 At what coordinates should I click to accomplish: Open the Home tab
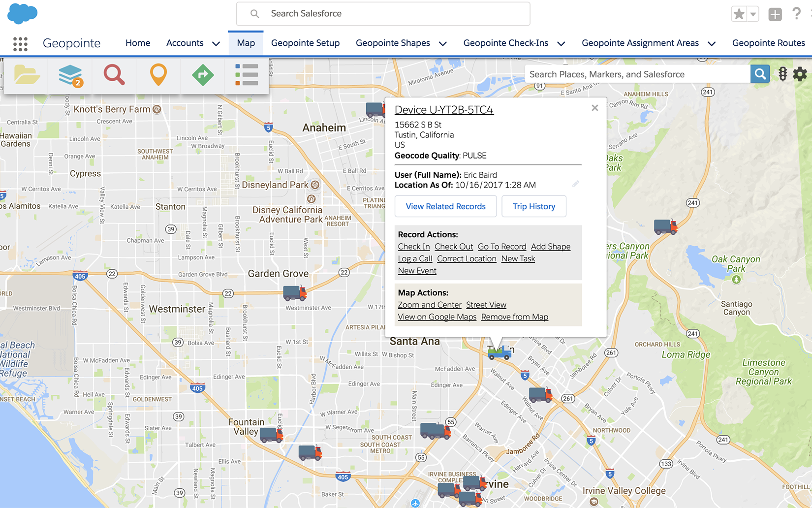pyautogui.click(x=138, y=43)
